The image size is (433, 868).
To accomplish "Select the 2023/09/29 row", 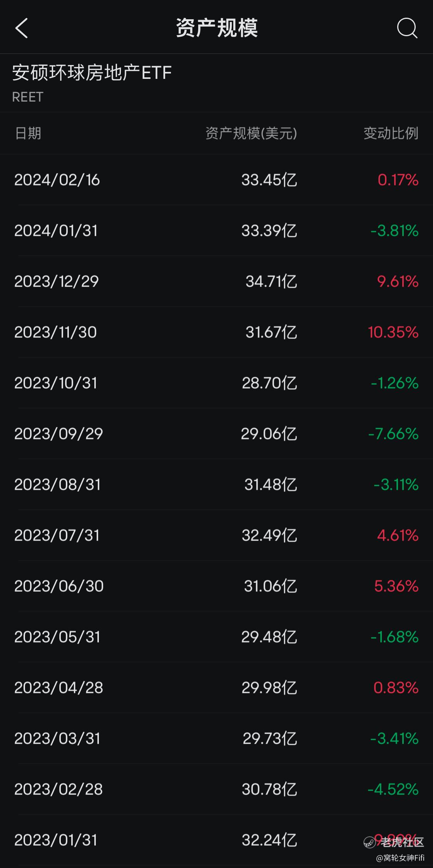I will (216, 434).
